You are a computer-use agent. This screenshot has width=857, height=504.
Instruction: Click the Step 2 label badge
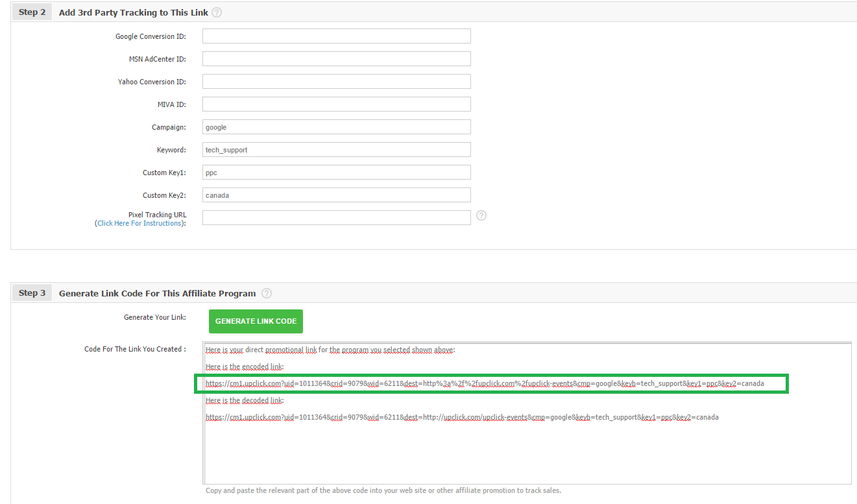pos(32,12)
